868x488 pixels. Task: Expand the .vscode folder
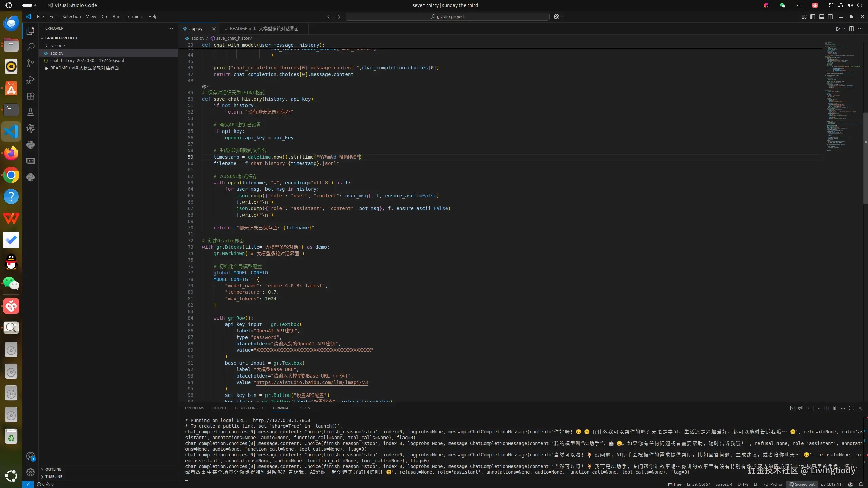click(x=58, y=45)
